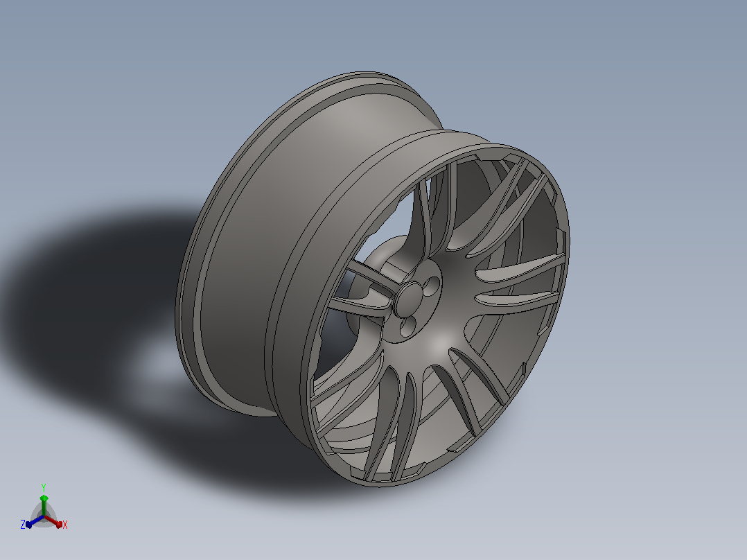Viewport: 747px width, 560px height.
Task: Click the blue Z axis of the orientation triad
Action: coord(35,521)
